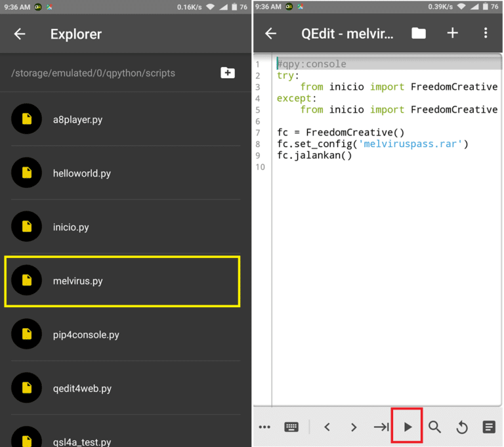Select the qedit4web.py file icon
504x447 pixels.
27,387
